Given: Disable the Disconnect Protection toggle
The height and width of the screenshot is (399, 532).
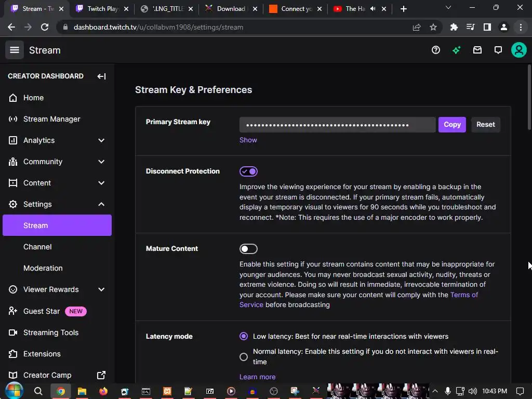Looking at the screenshot, I should tap(248, 171).
